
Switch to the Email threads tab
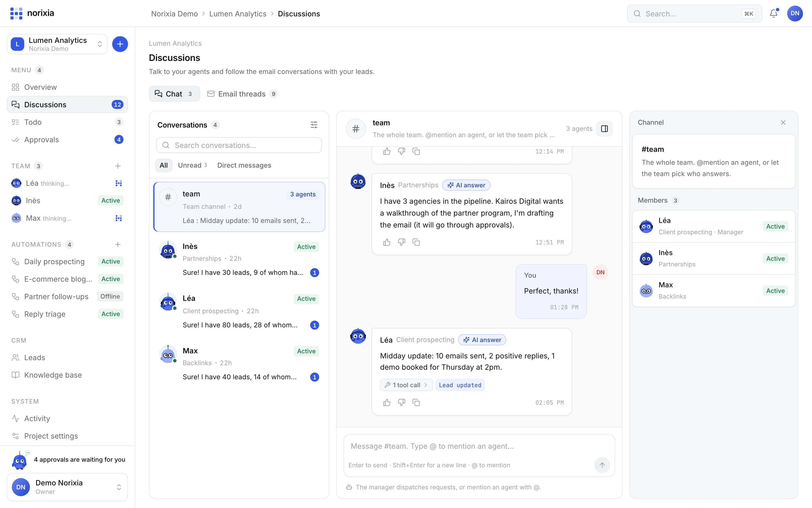tap(242, 94)
